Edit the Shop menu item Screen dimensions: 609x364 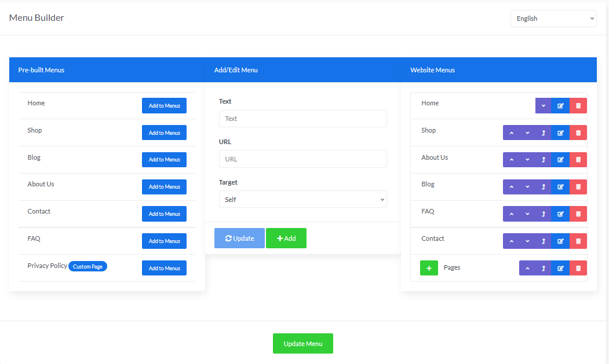(560, 133)
